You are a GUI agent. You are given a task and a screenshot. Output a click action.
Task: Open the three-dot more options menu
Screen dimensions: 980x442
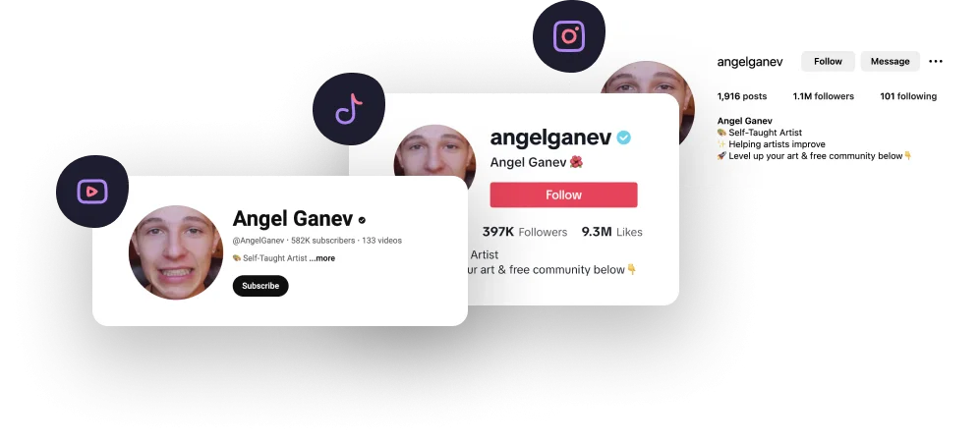[936, 61]
